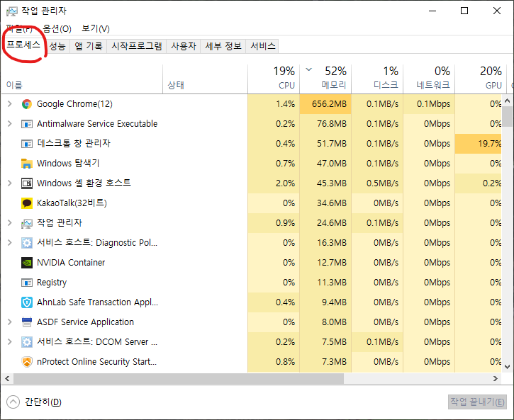
Task: Click the 작업 관리자 process row icon
Action: (x=27, y=223)
